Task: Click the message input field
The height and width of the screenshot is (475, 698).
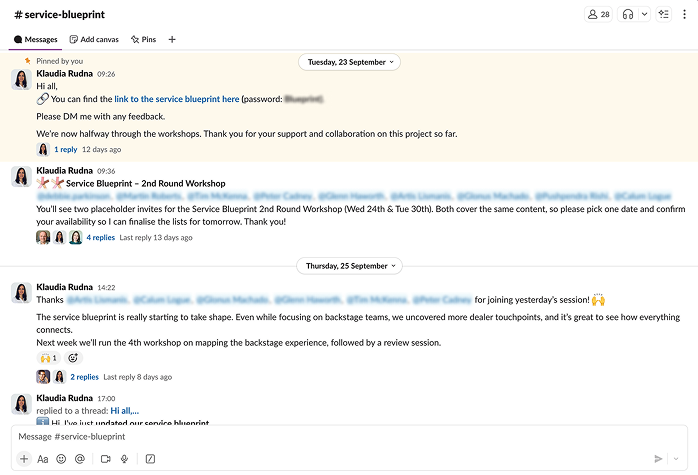Action: pyautogui.click(x=340, y=437)
